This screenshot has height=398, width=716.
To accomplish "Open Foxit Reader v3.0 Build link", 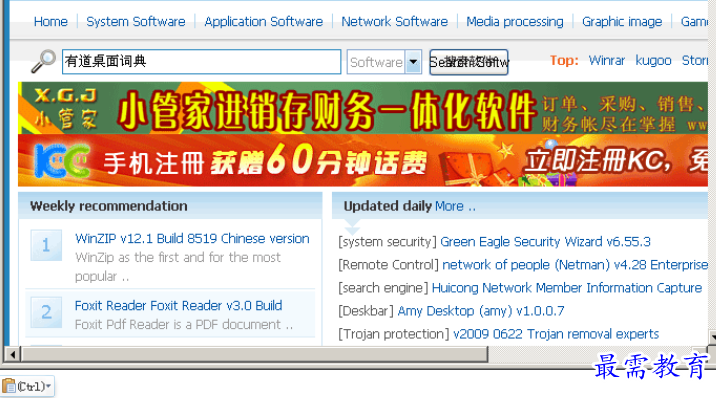I will [179, 305].
